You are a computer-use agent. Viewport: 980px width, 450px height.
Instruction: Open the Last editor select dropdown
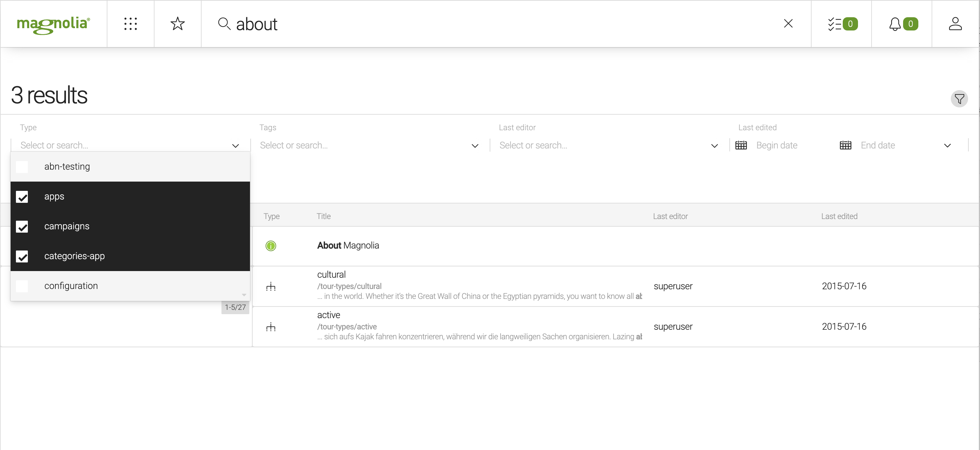click(x=714, y=146)
